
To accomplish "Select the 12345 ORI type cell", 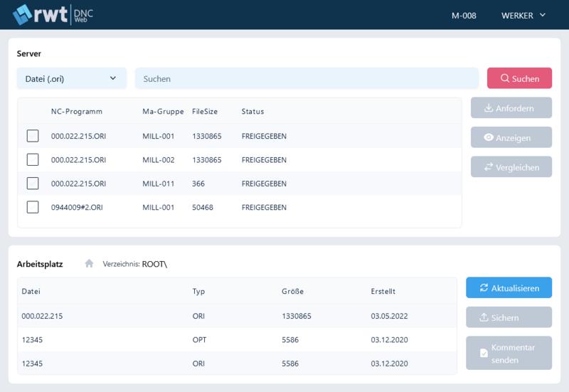I will tap(198, 364).
